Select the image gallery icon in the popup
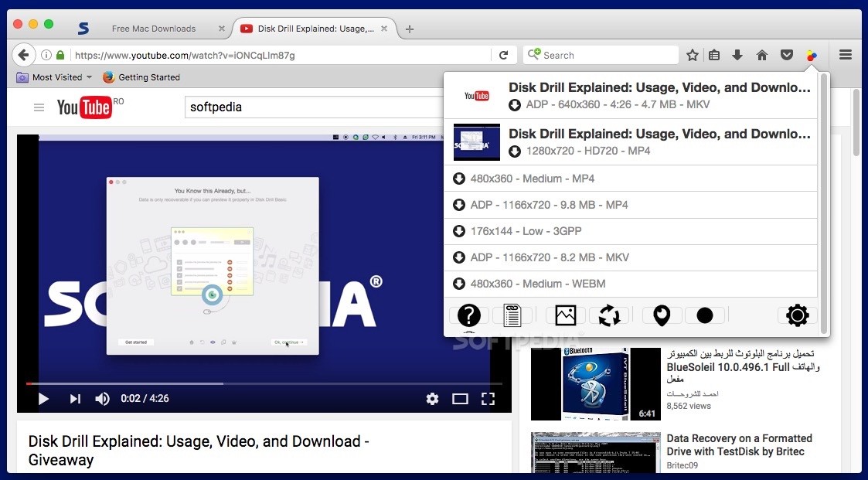The image size is (868, 480). click(564, 315)
